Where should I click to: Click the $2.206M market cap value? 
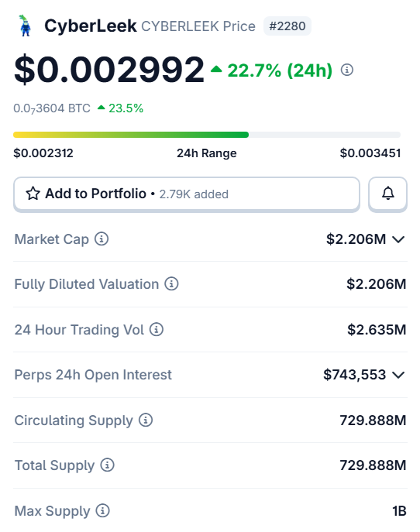tap(356, 239)
